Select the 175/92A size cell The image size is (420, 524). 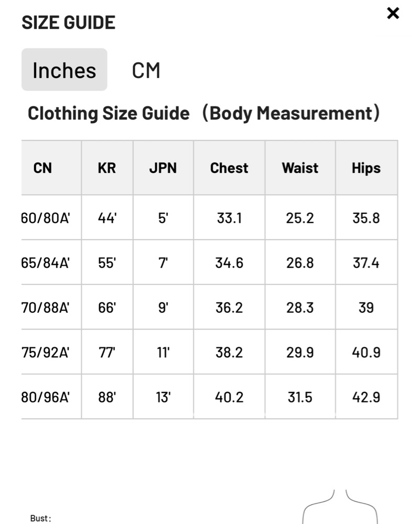51,352
